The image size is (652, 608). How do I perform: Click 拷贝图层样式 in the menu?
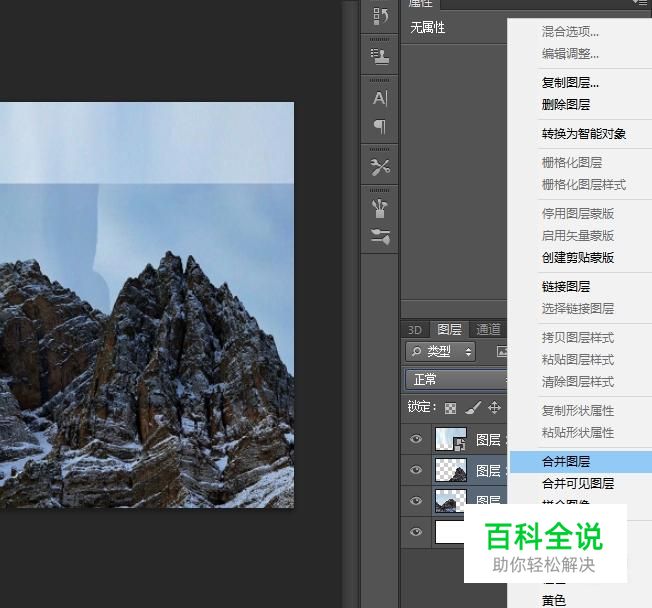point(578,338)
